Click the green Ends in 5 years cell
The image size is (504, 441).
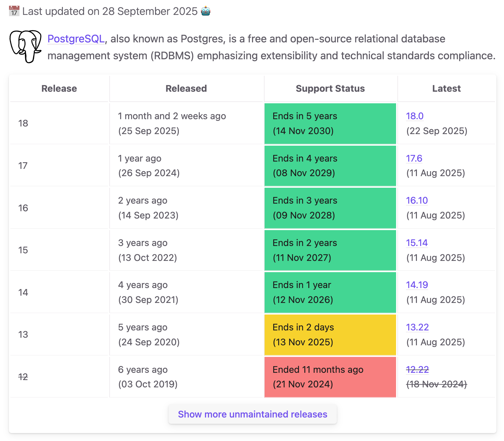[x=330, y=123]
